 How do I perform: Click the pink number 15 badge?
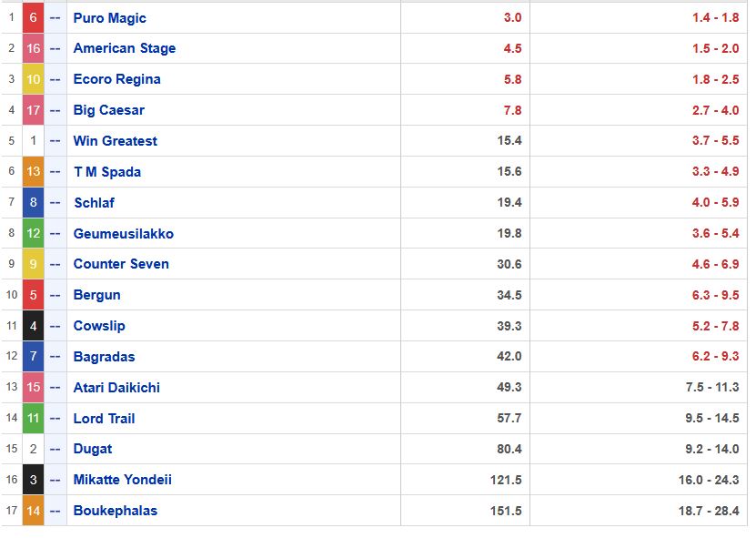point(34,388)
